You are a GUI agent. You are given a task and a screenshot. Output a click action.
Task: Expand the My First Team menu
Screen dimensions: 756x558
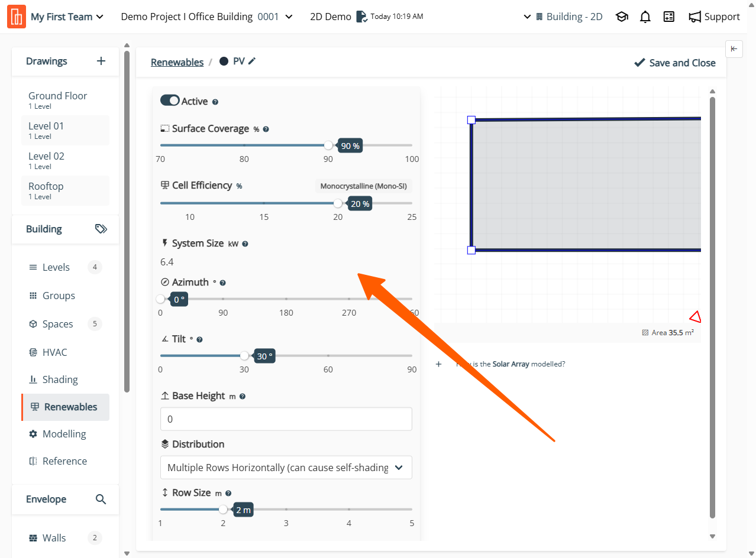67,17
